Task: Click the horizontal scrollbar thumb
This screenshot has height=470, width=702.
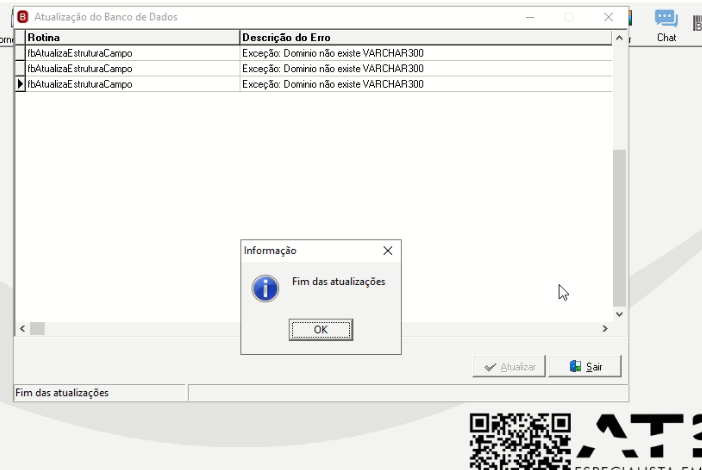Action: coord(38,329)
